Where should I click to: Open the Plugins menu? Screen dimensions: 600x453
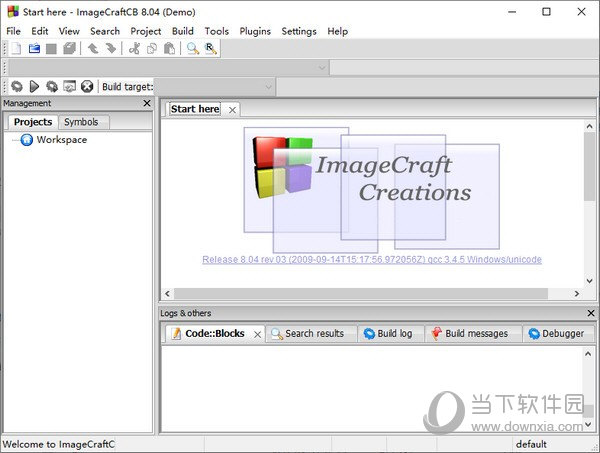point(255,31)
